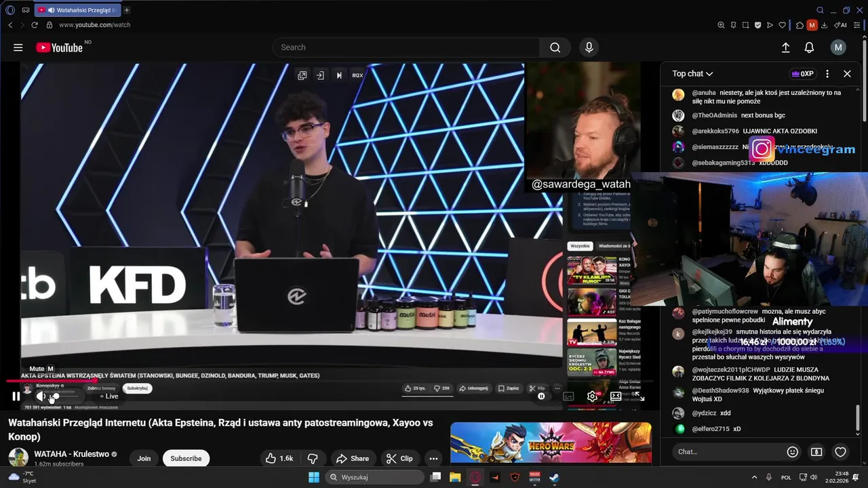
Task: Open the ad blocker shield icon
Action: point(757,25)
